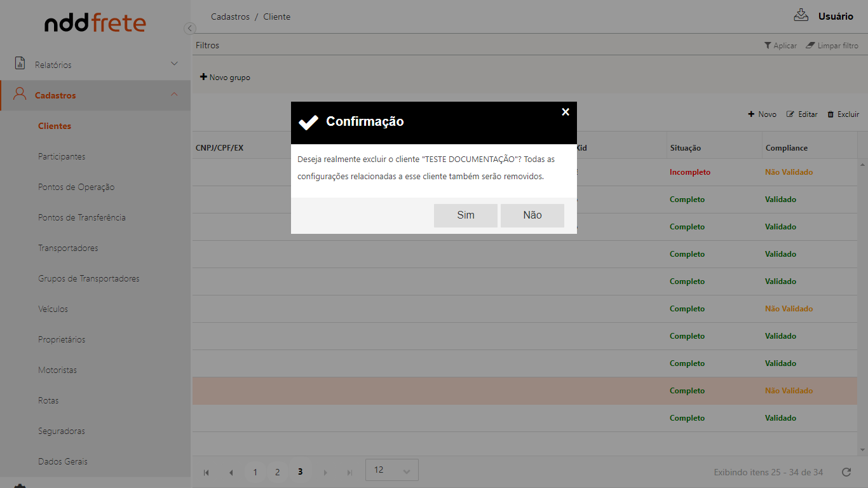Click the Relatórios report icon
Viewport: 868px width, 488px height.
[20, 64]
